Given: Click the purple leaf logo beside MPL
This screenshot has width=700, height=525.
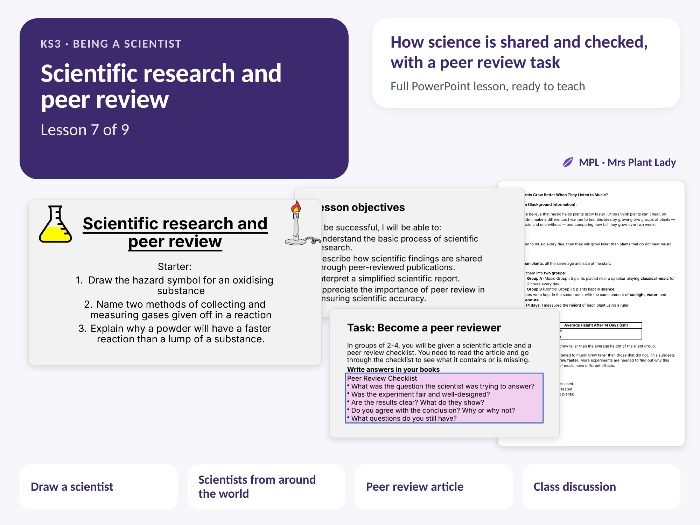Looking at the screenshot, I should pyautogui.click(x=567, y=162).
